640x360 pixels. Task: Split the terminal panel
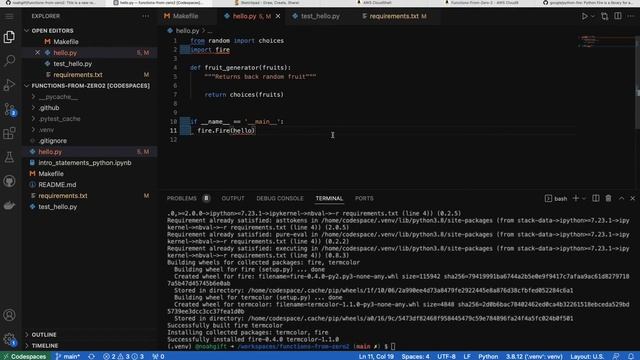(596, 198)
